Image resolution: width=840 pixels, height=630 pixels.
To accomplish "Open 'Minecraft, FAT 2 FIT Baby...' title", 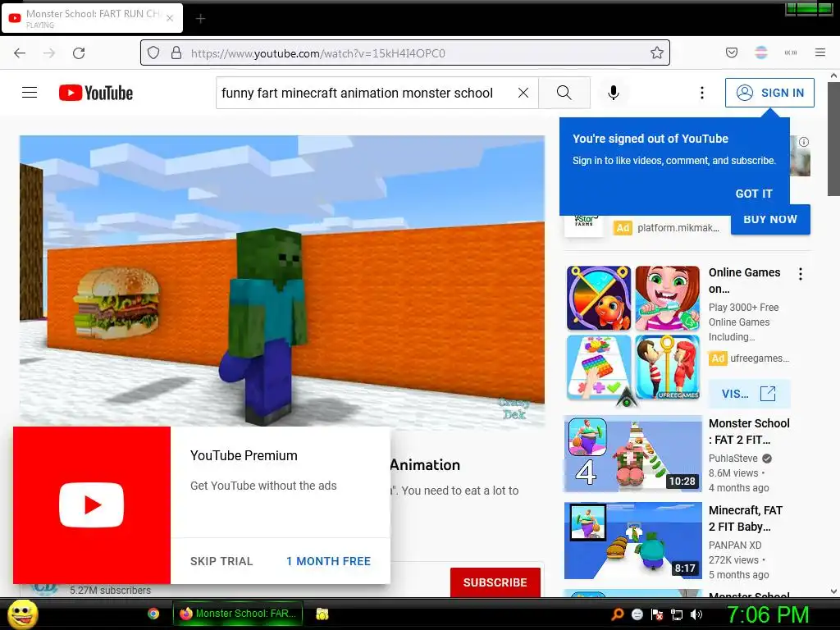I will [746, 518].
